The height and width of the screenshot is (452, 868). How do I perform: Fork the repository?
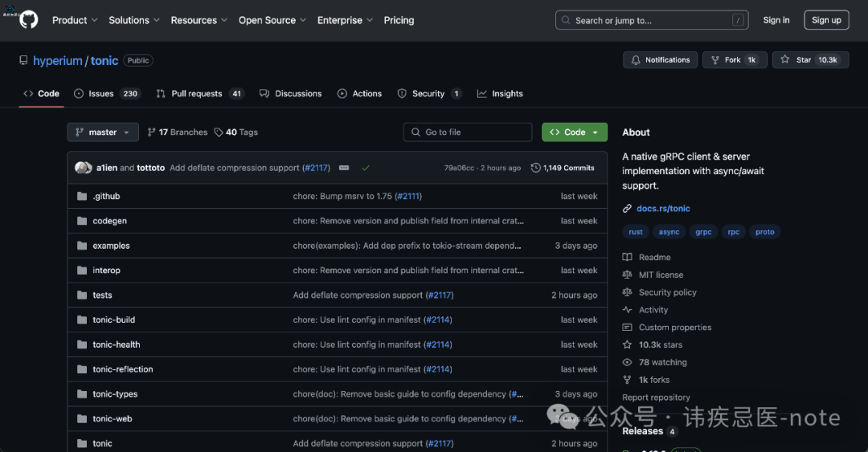click(x=735, y=59)
